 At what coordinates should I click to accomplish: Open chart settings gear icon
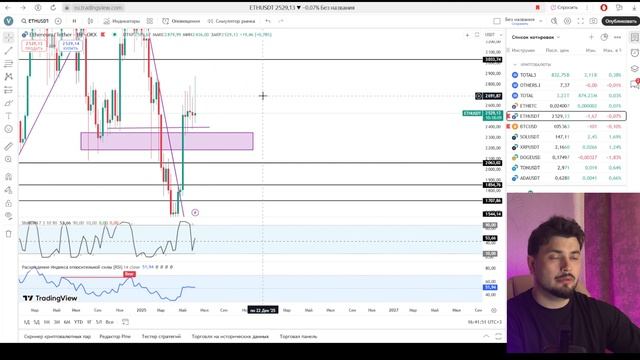coord(567,21)
